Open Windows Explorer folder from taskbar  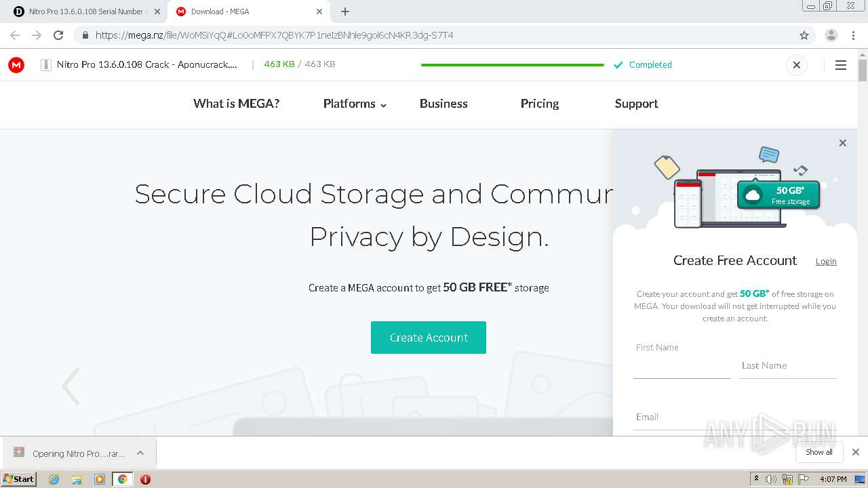(77, 479)
